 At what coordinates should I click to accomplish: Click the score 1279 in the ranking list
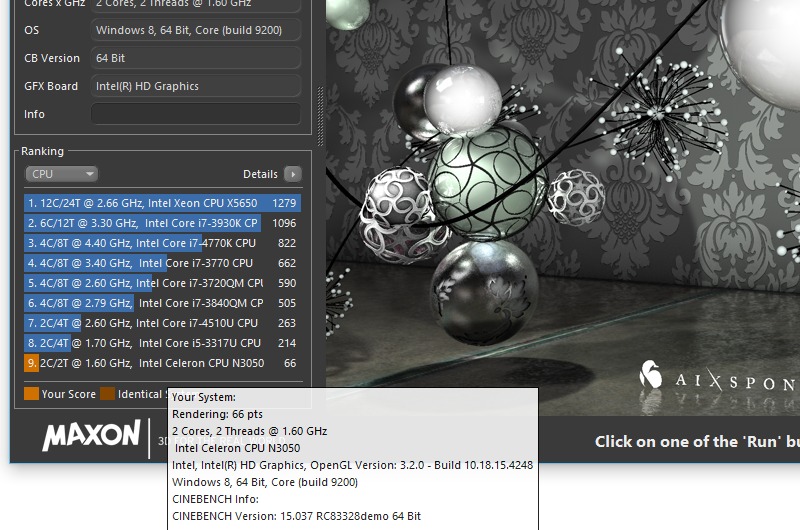click(284, 203)
